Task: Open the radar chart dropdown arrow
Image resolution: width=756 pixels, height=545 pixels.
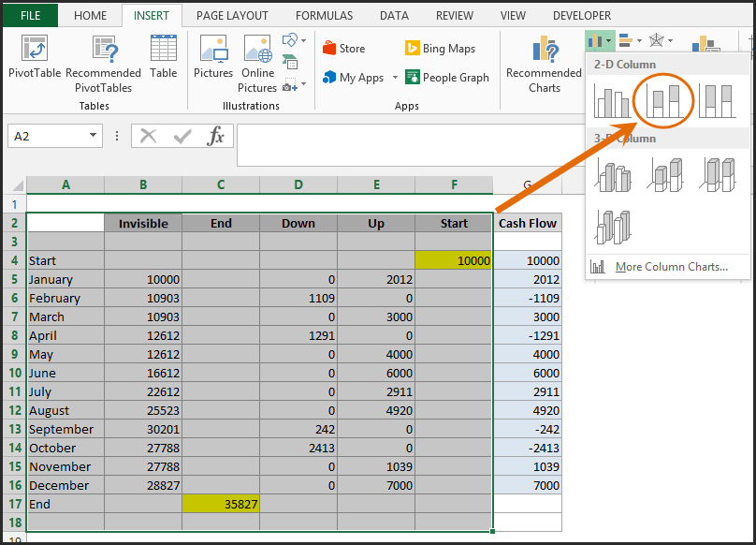Action: click(670, 40)
